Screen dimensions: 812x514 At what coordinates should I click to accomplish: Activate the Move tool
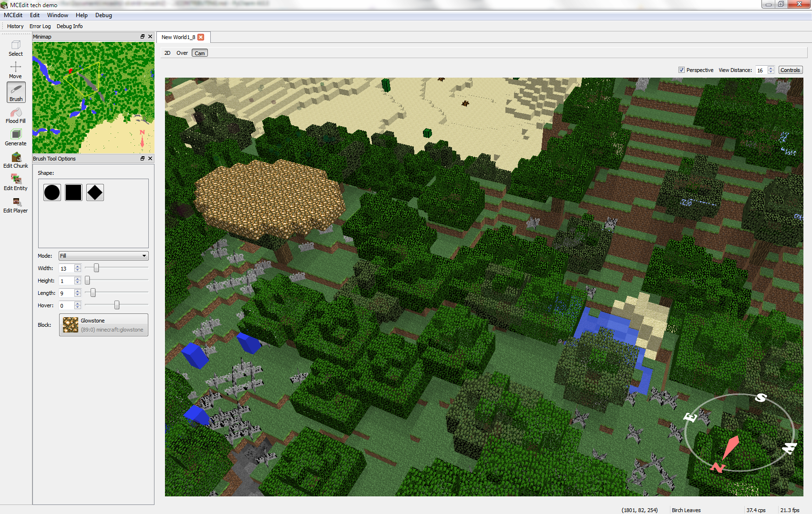click(16, 70)
